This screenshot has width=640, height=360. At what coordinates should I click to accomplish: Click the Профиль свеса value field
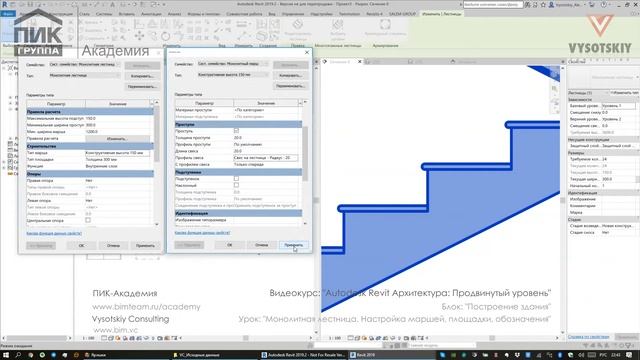pyautogui.click(x=266, y=158)
